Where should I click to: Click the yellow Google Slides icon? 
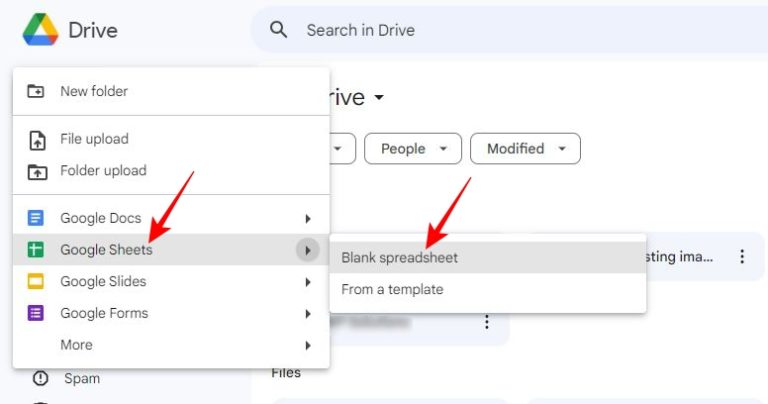tap(35, 282)
